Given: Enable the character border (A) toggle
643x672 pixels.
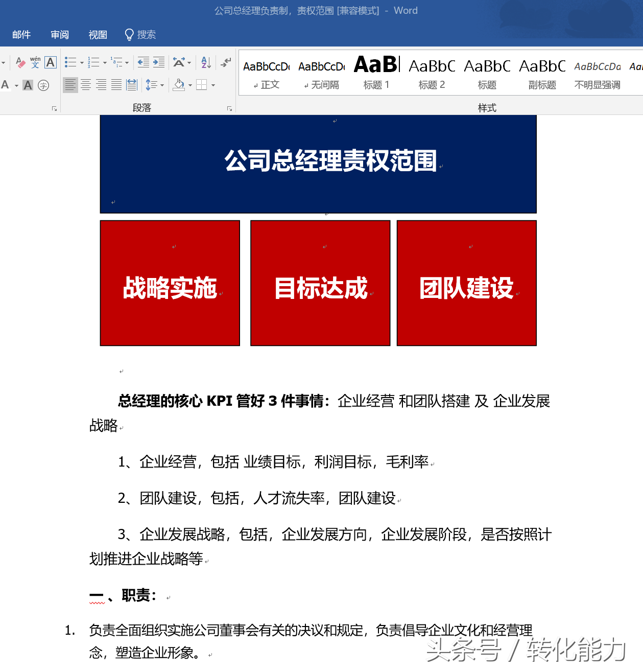Looking at the screenshot, I should tap(51, 62).
